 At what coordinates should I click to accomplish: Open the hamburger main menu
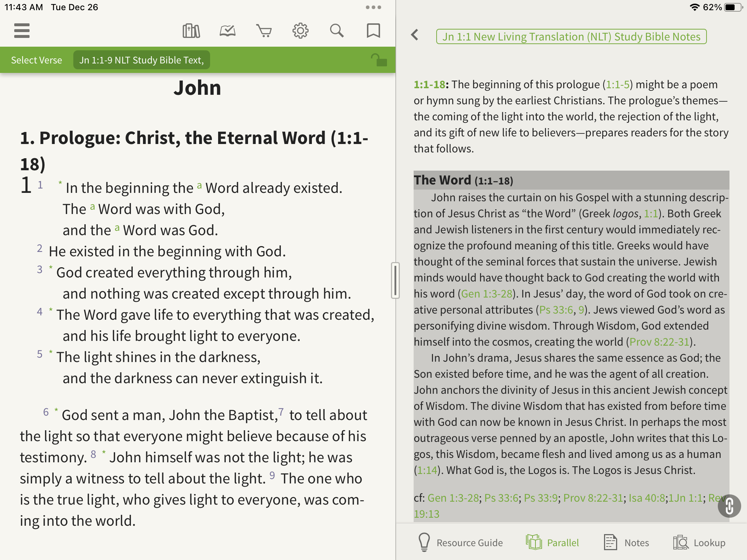coord(22,31)
